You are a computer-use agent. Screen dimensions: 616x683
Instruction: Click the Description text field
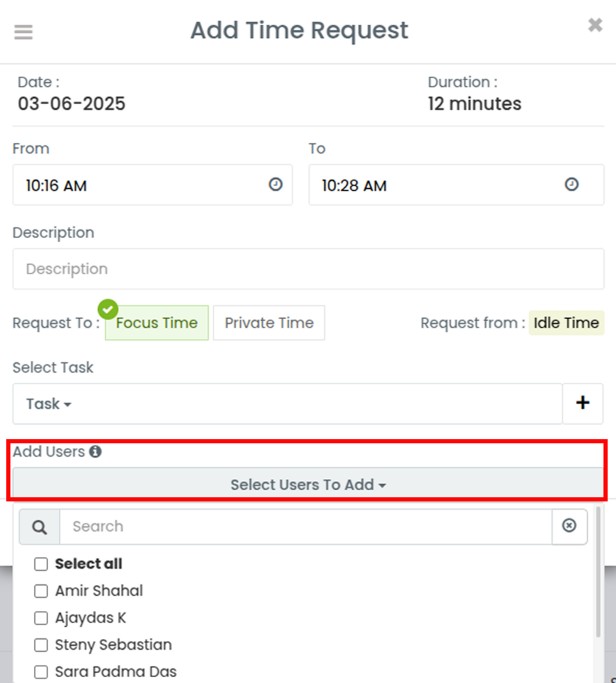tap(308, 269)
